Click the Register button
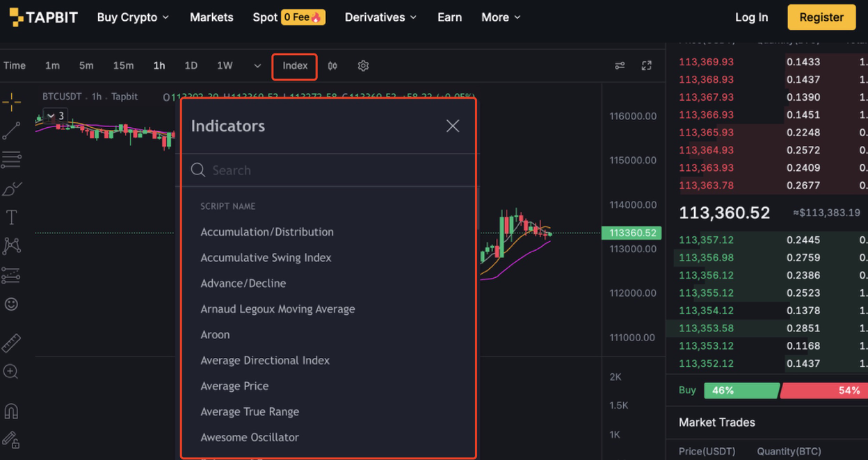Image resolution: width=868 pixels, height=460 pixels. (x=821, y=17)
